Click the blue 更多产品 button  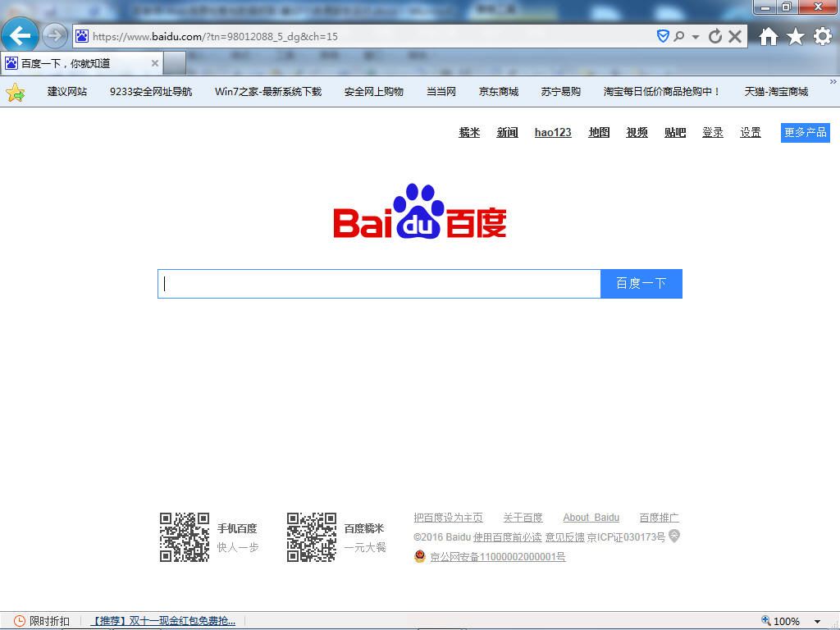click(x=806, y=132)
